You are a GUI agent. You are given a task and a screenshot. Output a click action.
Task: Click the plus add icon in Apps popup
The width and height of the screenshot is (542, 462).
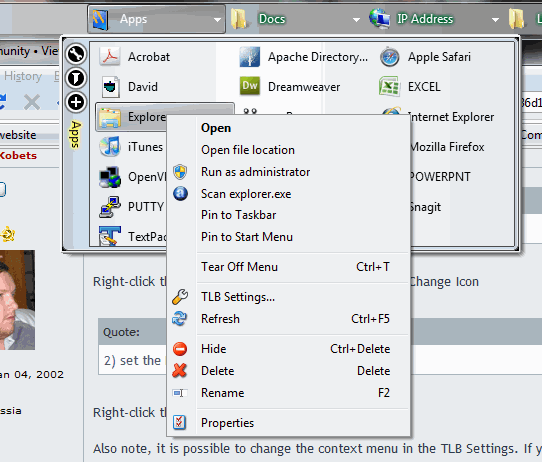pos(76,102)
